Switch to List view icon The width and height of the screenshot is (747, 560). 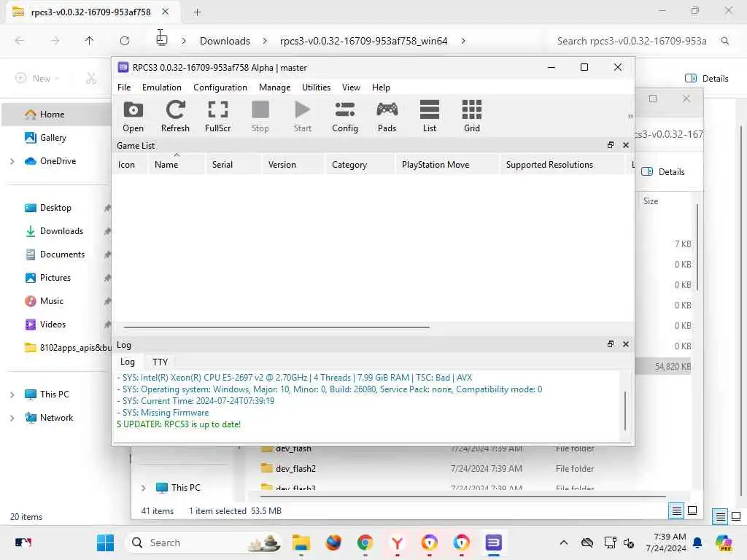click(x=429, y=116)
